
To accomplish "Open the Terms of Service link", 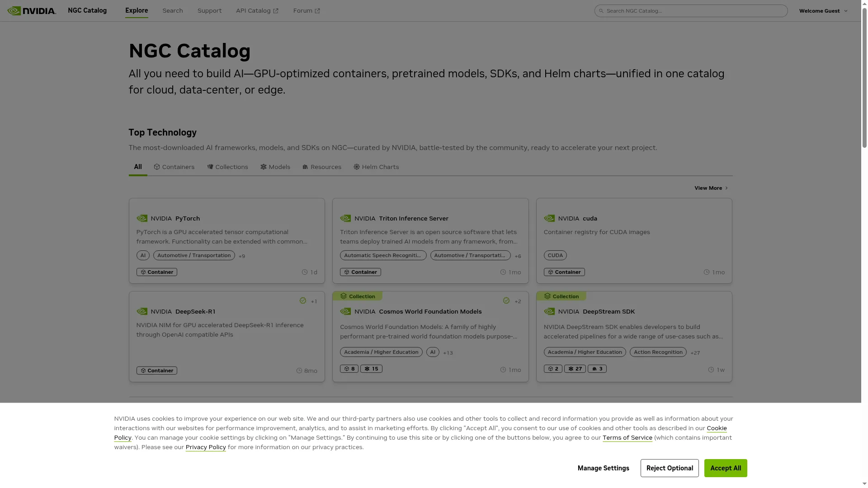I will (x=627, y=438).
